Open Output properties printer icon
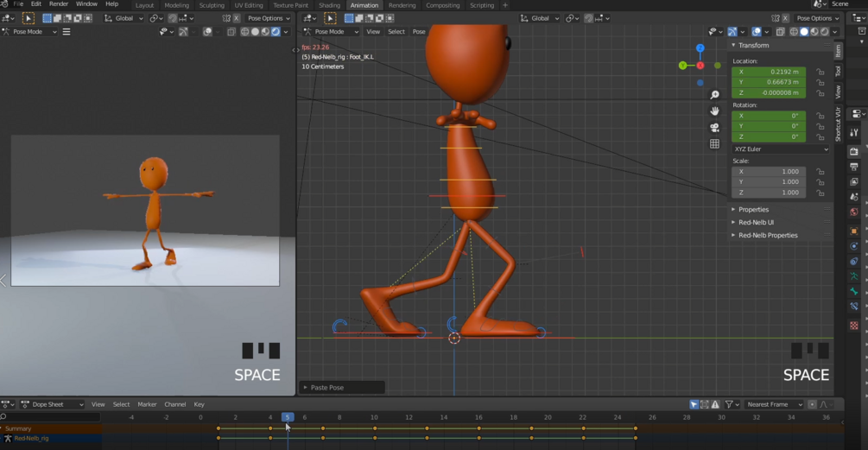 854,167
